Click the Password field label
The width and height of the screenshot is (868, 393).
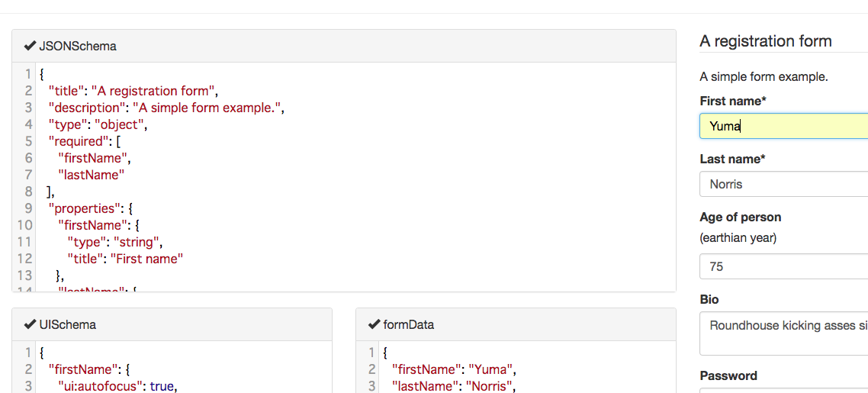click(728, 376)
